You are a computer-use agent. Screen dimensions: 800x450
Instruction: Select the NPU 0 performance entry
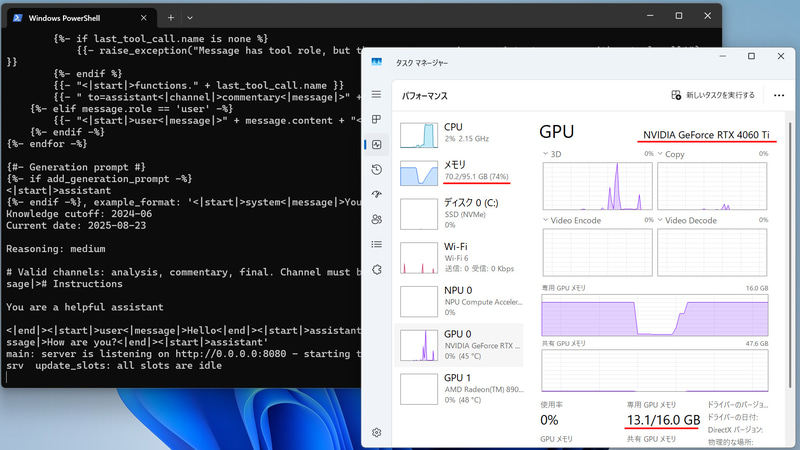coord(459,302)
